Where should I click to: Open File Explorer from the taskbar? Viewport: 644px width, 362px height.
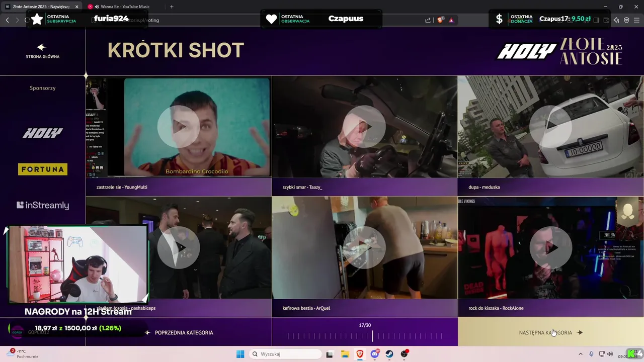pyautogui.click(x=345, y=354)
